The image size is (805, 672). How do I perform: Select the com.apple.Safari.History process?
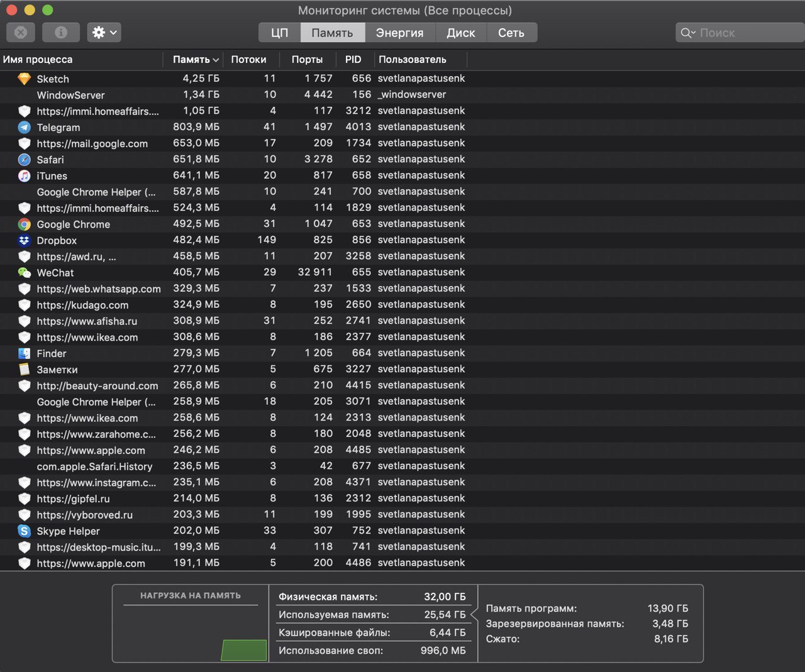[402, 466]
